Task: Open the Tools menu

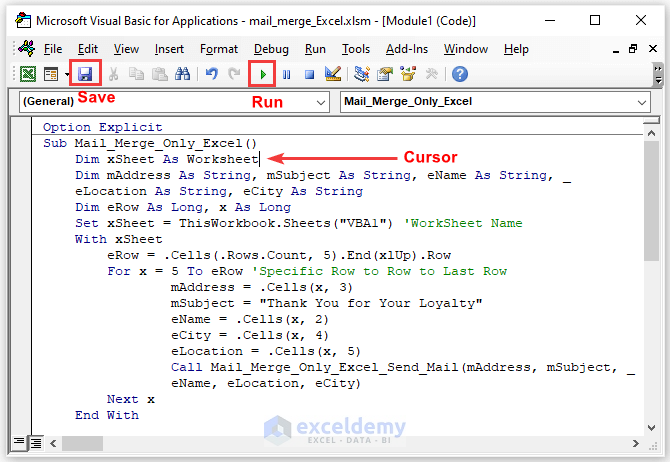Action: 356,49
